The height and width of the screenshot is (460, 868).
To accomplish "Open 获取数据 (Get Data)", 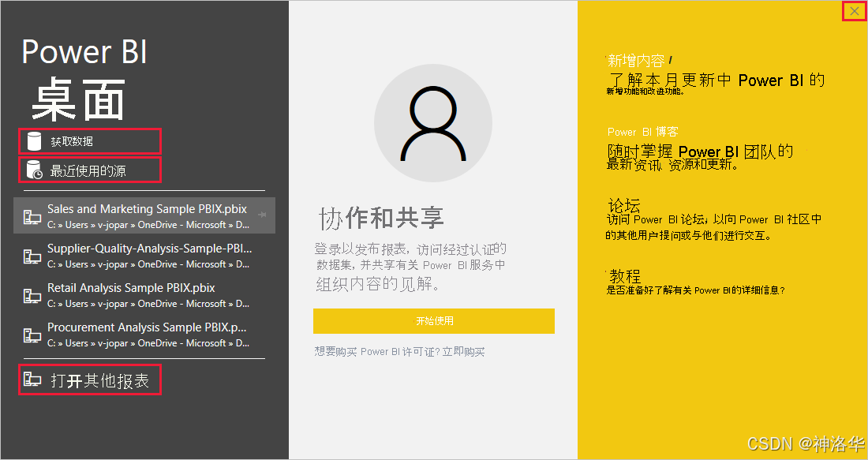I will (90, 141).
